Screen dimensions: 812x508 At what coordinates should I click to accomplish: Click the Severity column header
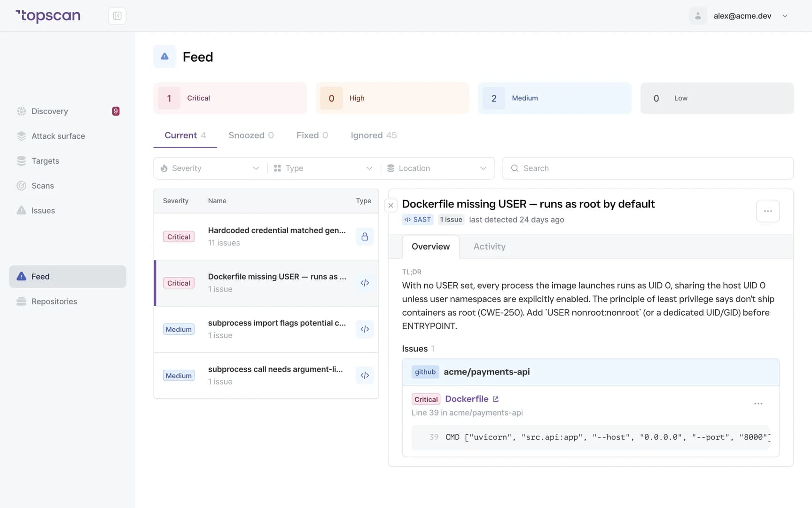176,201
